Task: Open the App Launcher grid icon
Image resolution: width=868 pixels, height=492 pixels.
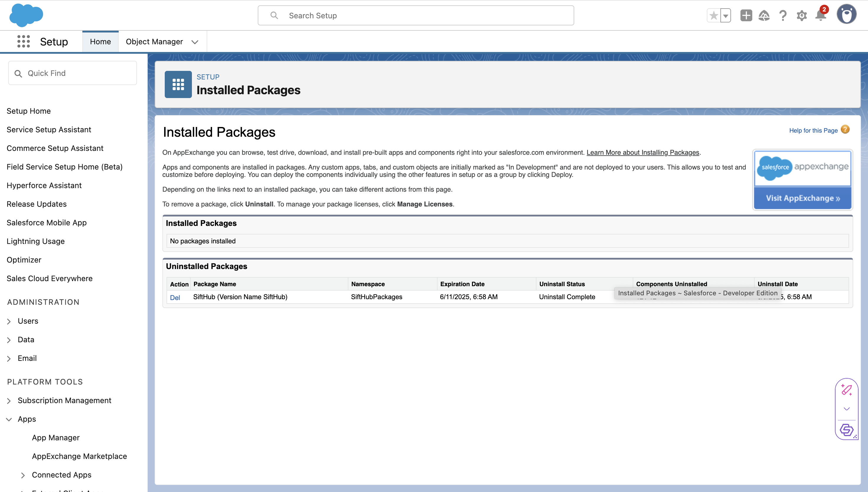Action: (23, 42)
